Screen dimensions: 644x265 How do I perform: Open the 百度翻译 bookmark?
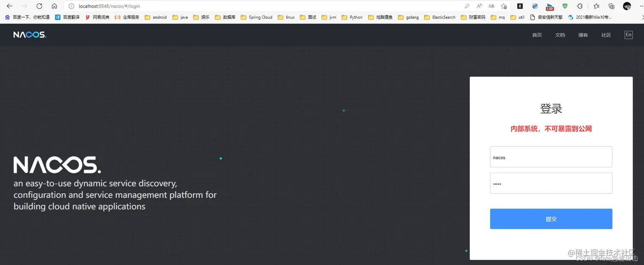point(67,17)
